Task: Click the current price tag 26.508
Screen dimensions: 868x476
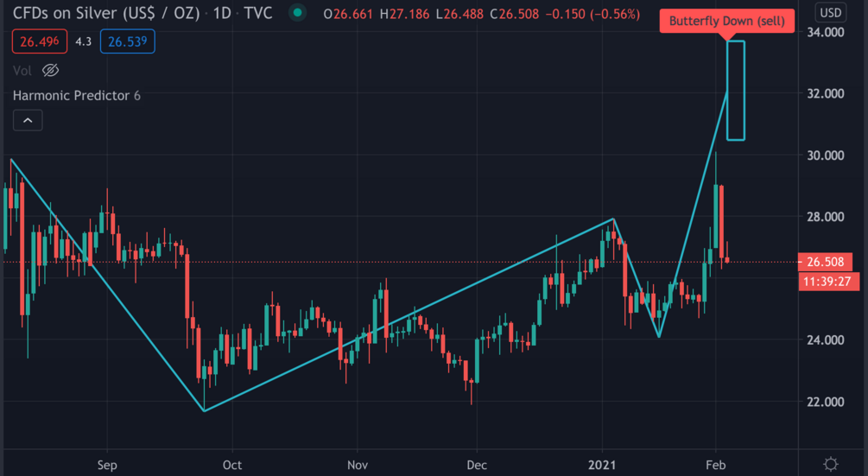Action: (x=826, y=262)
